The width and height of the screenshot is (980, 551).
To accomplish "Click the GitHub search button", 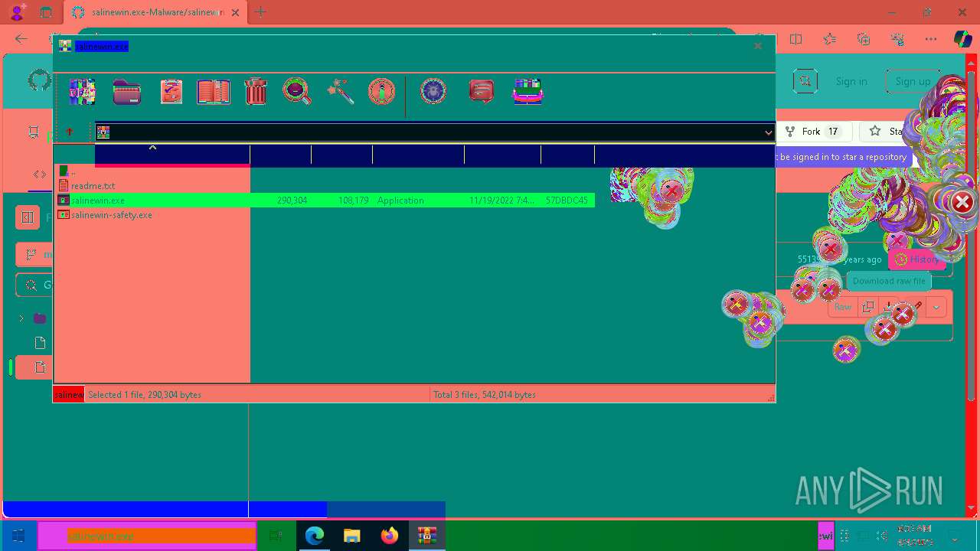I will pyautogui.click(x=805, y=80).
